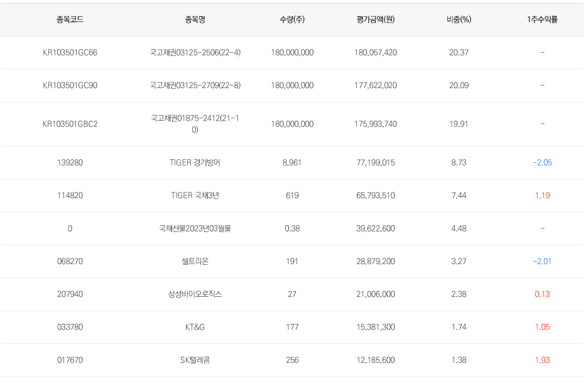This screenshot has height=383, width=588.
Task: Select code KR103501GC66
Action: point(70,53)
